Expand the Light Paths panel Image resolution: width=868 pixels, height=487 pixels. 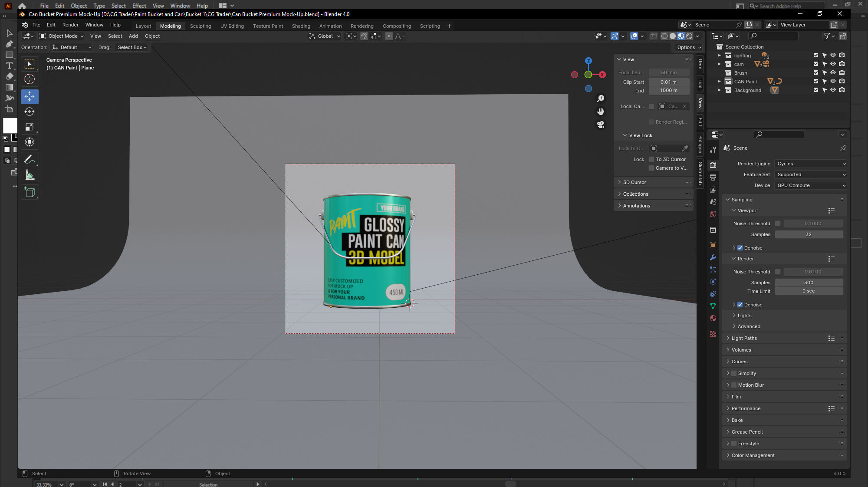[744, 338]
